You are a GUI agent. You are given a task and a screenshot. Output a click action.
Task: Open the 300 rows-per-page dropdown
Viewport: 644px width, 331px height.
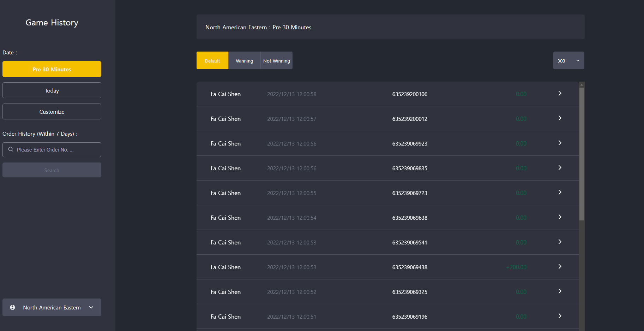tap(568, 60)
